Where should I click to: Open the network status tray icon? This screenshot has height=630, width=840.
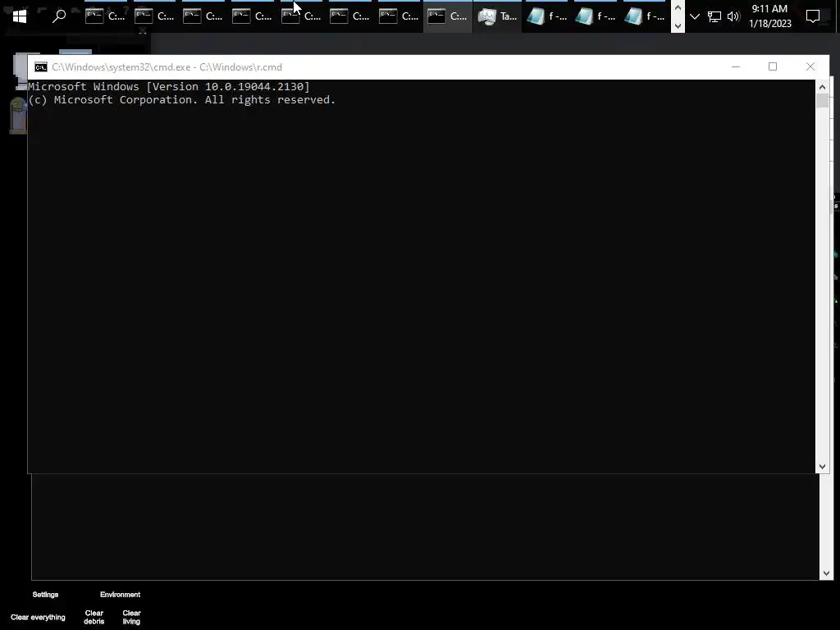(714, 16)
